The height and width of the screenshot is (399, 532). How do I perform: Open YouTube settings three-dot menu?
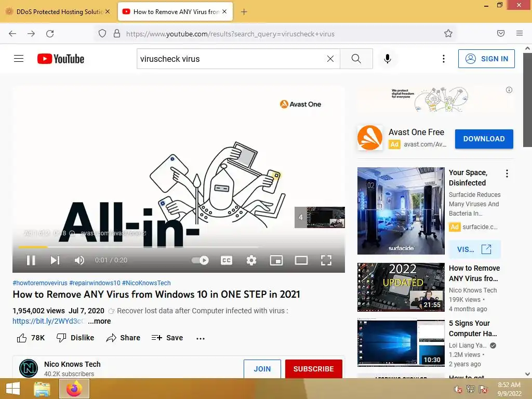click(443, 59)
